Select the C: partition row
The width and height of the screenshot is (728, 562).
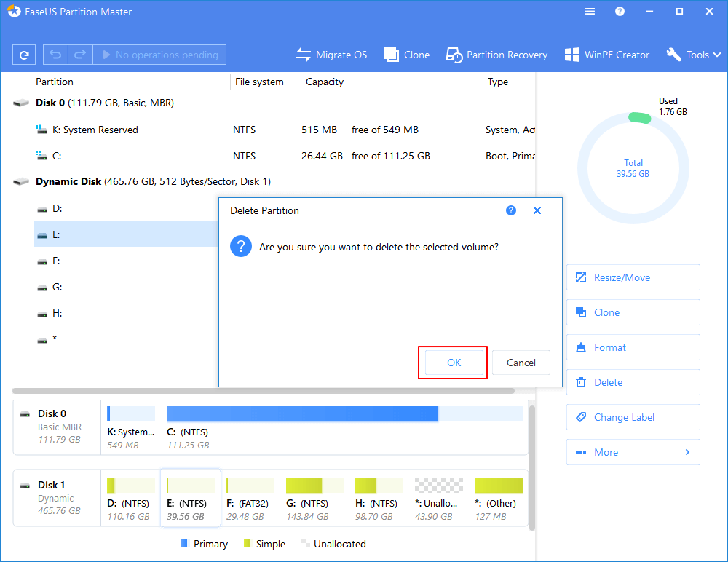coord(285,156)
